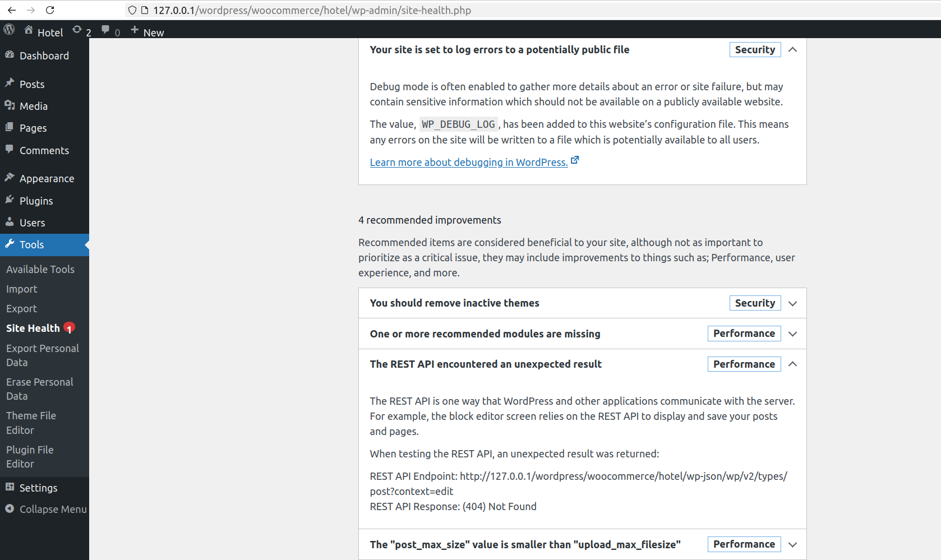Expand the remove inactive themes item
The height and width of the screenshot is (560, 941).
792,303
